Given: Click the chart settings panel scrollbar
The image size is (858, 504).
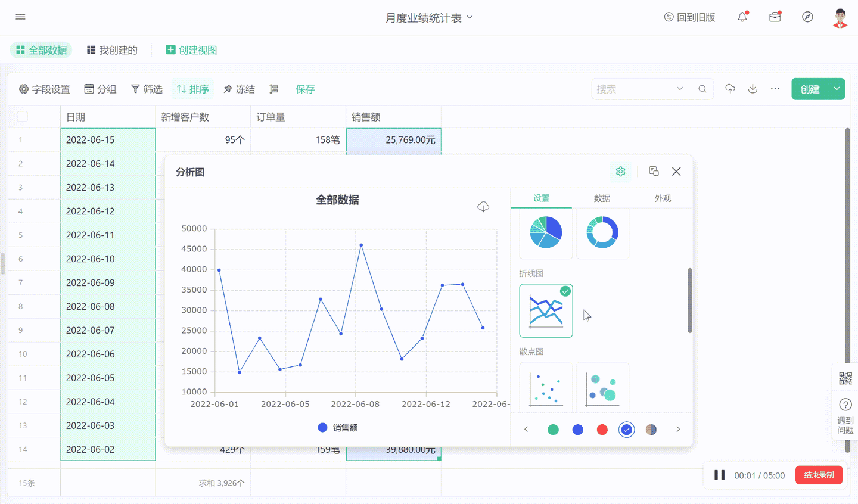Looking at the screenshot, I should tap(690, 300).
